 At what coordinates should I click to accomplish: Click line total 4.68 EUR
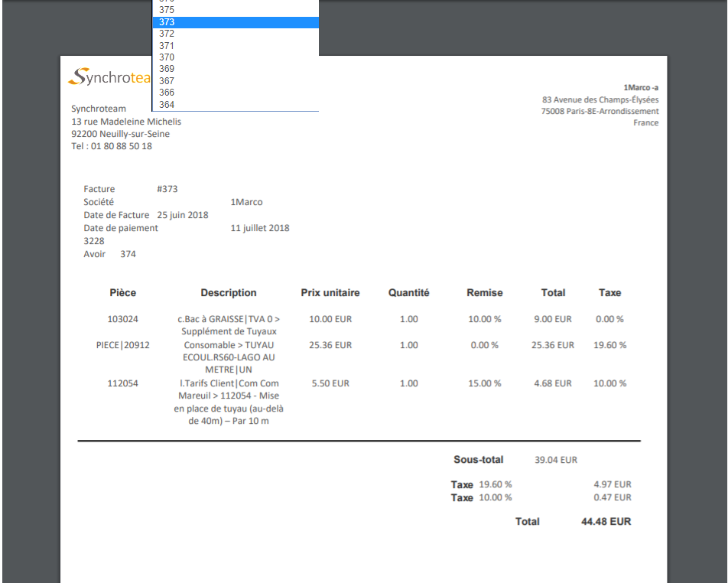pyautogui.click(x=552, y=383)
